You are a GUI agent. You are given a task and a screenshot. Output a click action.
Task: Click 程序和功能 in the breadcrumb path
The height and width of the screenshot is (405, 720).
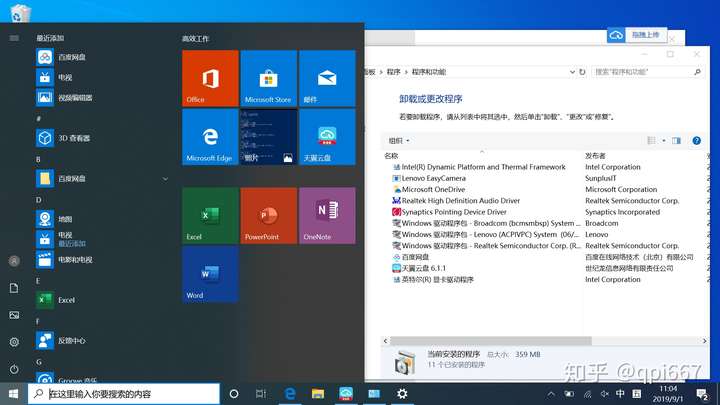[429, 72]
